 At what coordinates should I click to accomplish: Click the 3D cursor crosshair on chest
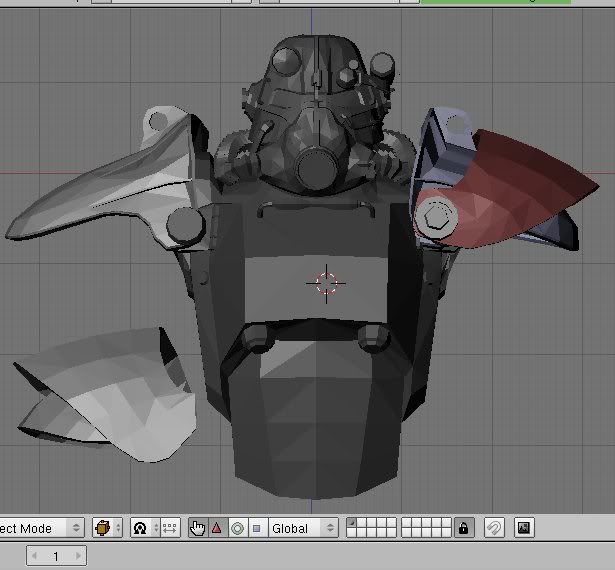coord(326,283)
